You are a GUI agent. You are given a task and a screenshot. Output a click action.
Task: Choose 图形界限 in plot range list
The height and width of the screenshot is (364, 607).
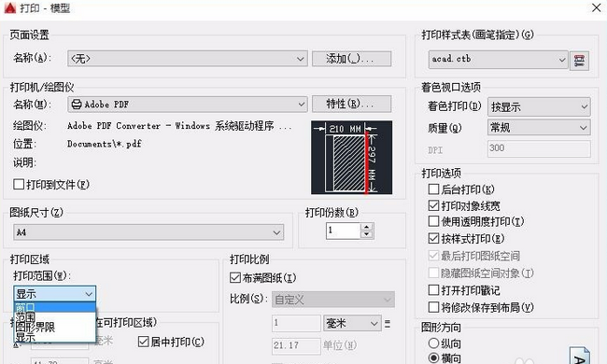[x=54, y=328]
